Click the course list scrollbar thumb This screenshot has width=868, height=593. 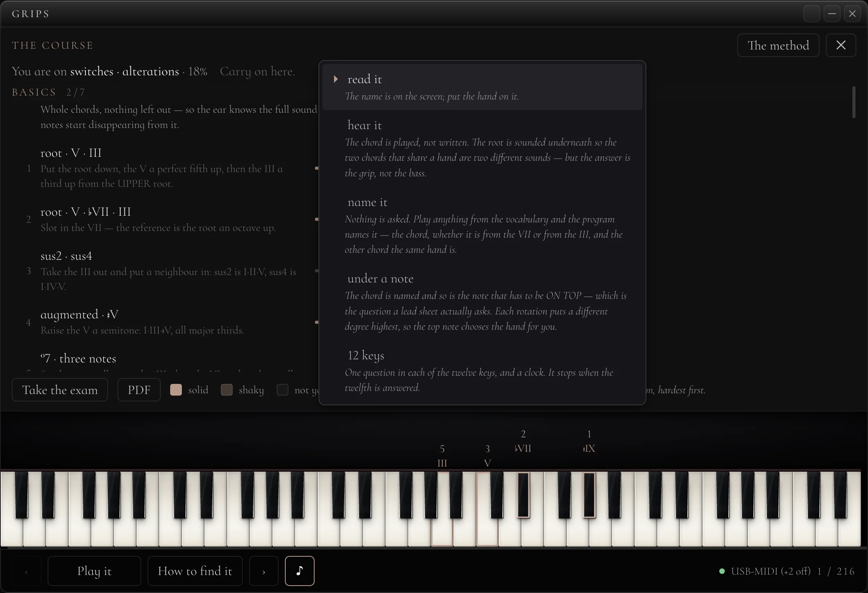point(854,102)
